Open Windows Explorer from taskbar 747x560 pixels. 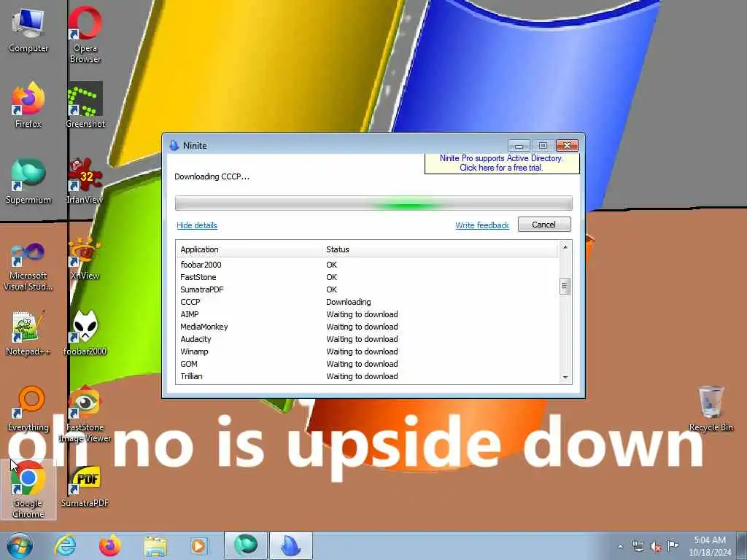[x=155, y=545]
